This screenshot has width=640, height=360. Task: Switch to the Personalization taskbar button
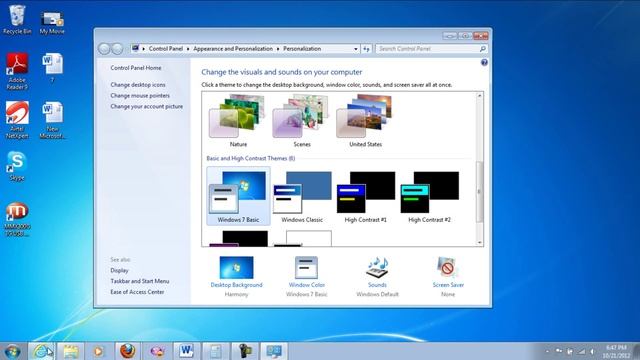(x=274, y=351)
